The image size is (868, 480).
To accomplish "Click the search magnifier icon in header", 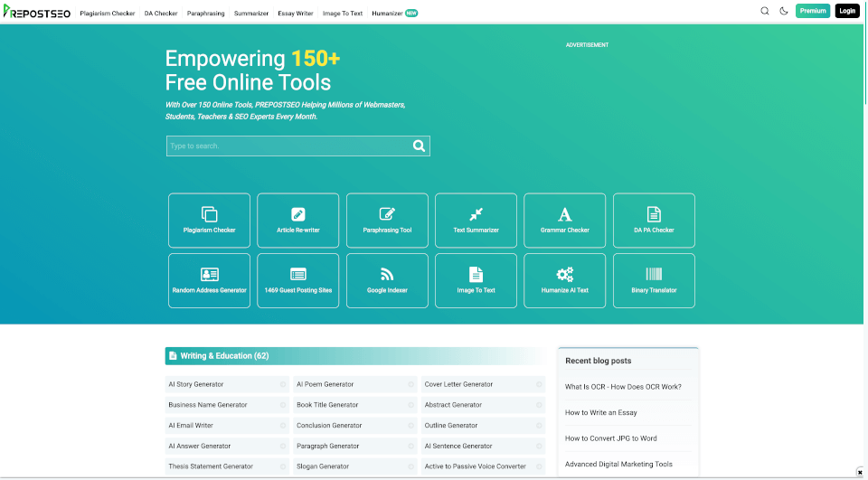I will pyautogui.click(x=765, y=11).
